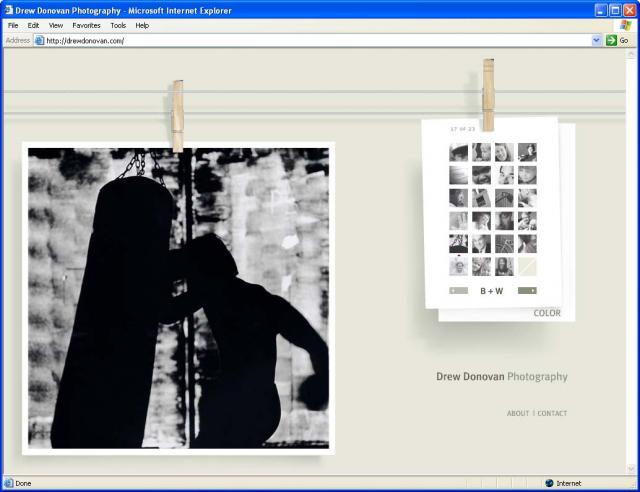The image size is (640, 492).
Task: Click the Internet Explorer page icon in address bar
Action: (x=40, y=40)
